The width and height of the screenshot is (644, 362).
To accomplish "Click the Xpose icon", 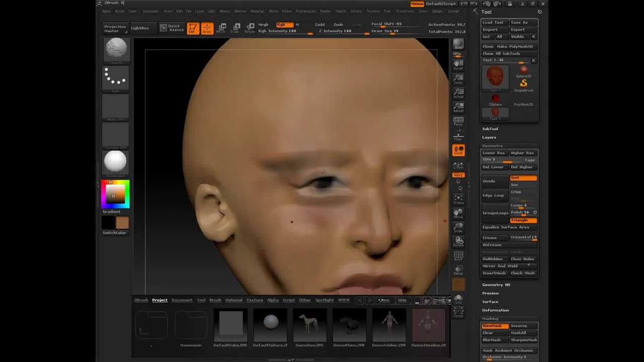I will 458,312.
